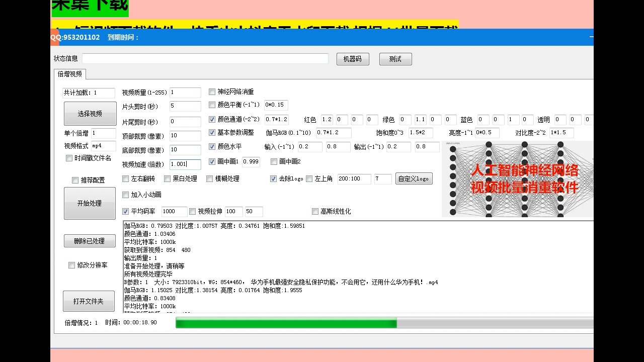Image resolution: width=644 pixels, height=362 pixels.
Task: Enable 加入小动画 checkbox
Action: coord(126,195)
